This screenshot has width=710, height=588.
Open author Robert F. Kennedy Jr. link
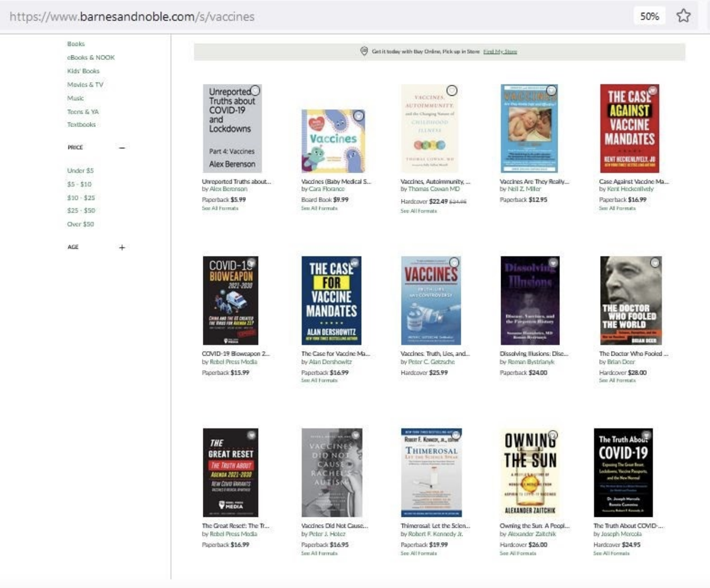click(x=435, y=534)
